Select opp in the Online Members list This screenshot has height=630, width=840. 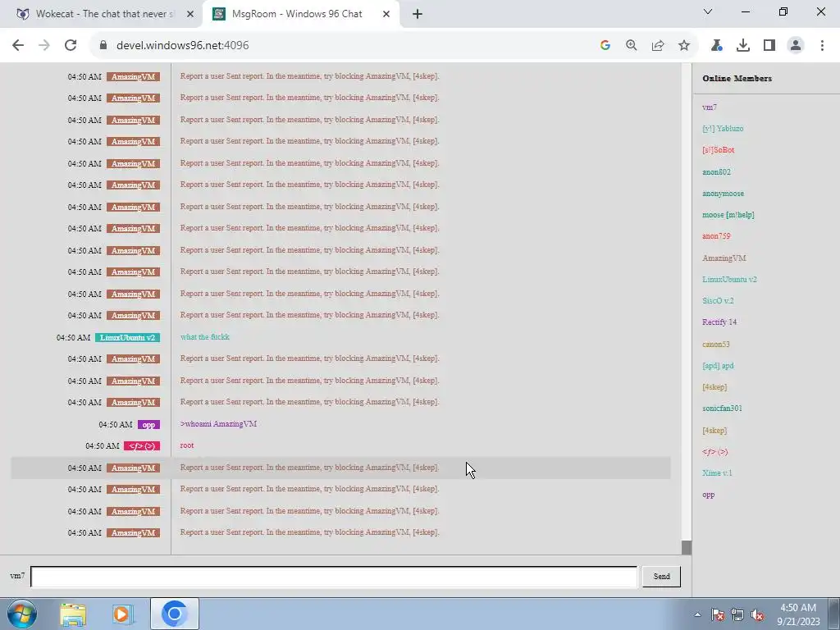[708, 495]
